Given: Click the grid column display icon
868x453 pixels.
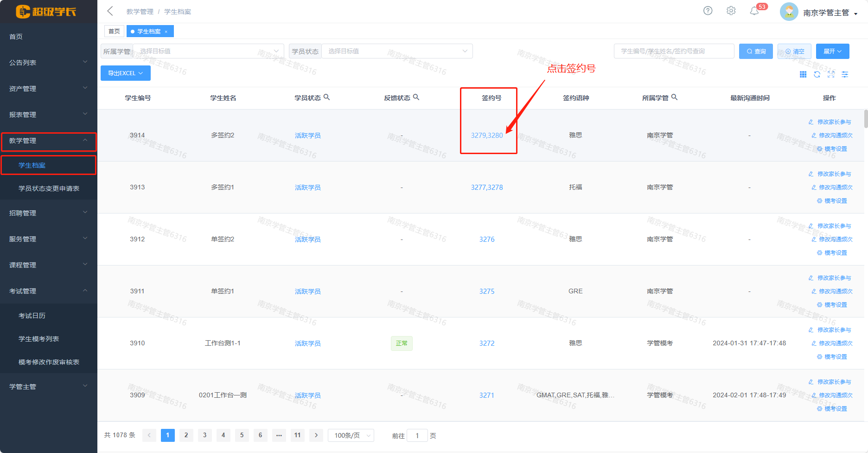Looking at the screenshot, I should 803,74.
